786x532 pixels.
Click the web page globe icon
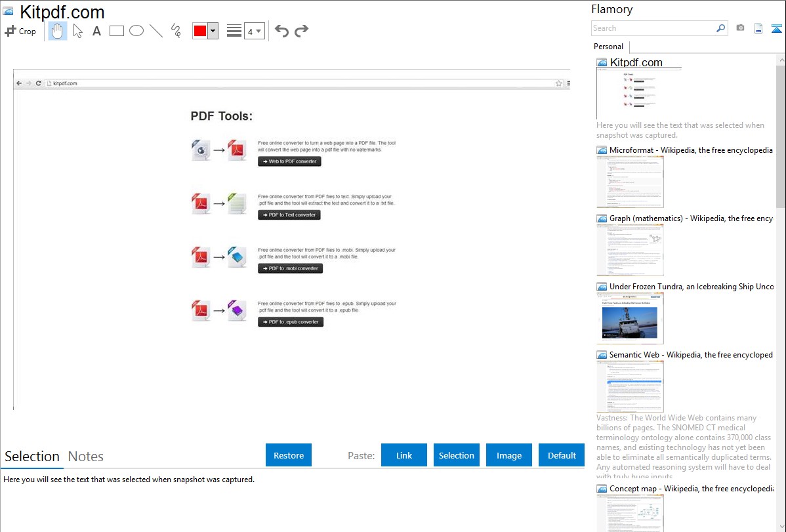click(x=201, y=150)
